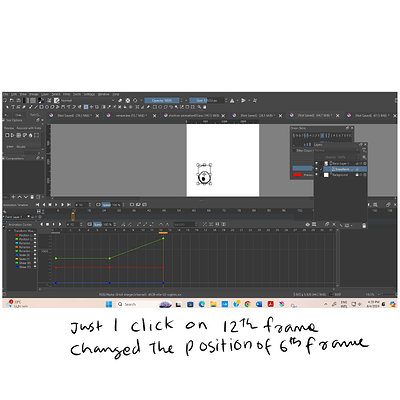
Task: Open the Layers panel blend mode combo
Action: pyautogui.click(x=337, y=151)
